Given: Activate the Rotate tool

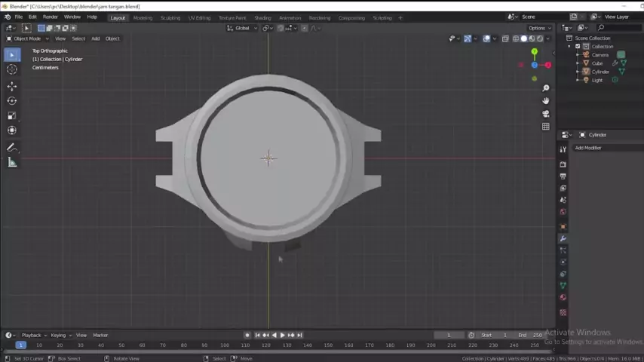Looking at the screenshot, I should point(12,100).
